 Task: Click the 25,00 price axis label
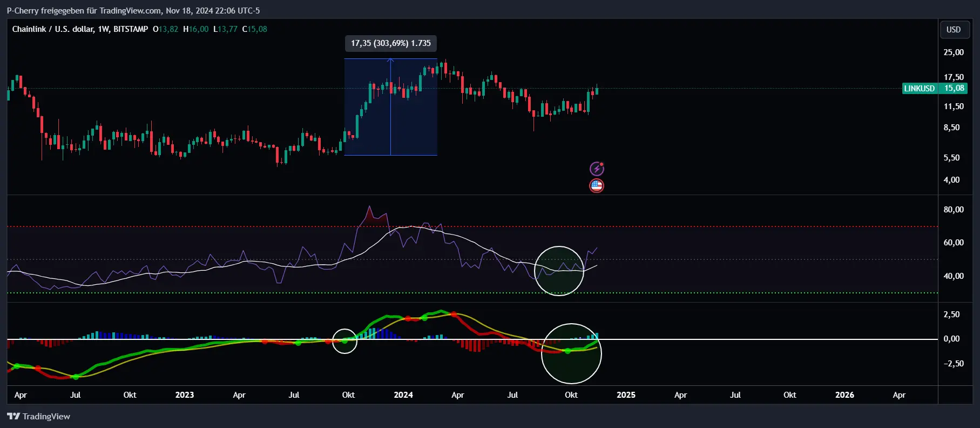point(954,52)
